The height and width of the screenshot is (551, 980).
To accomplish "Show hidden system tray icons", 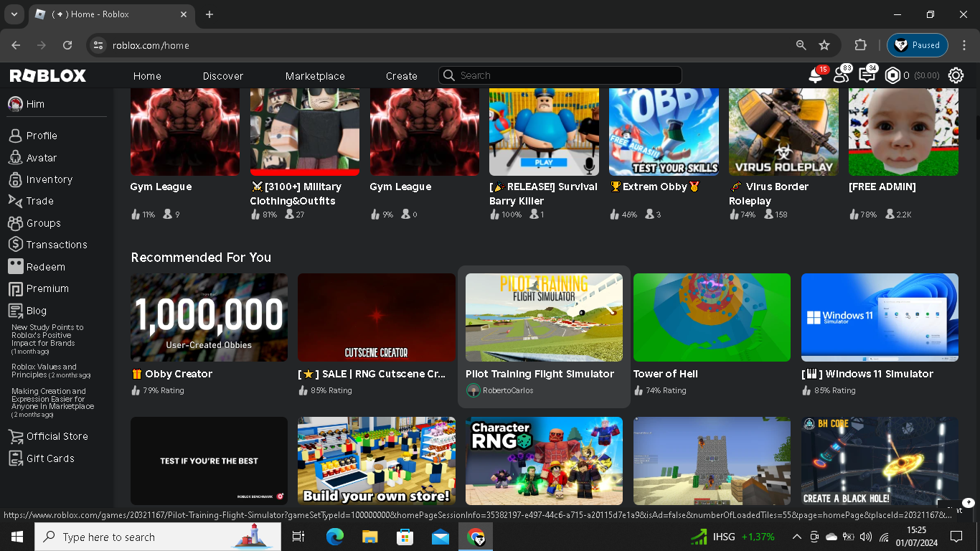I will tap(796, 537).
